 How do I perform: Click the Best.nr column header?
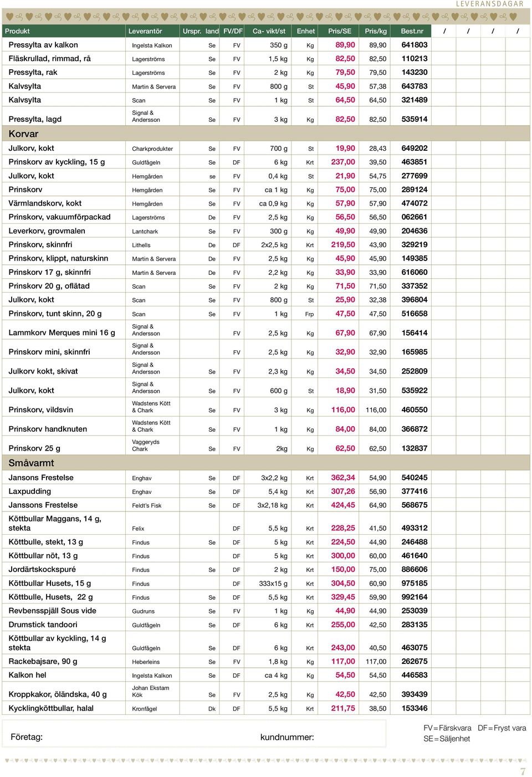tap(412, 31)
